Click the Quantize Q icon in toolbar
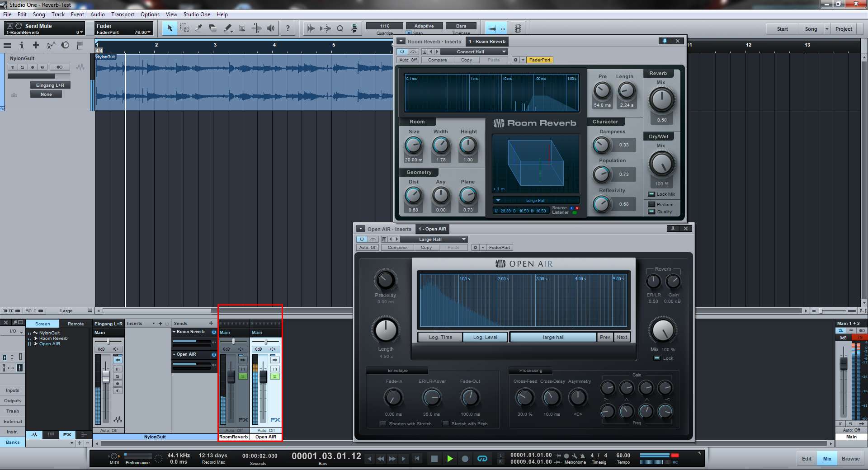Image resolution: width=868 pixels, height=470 pixels. point(340,28)
